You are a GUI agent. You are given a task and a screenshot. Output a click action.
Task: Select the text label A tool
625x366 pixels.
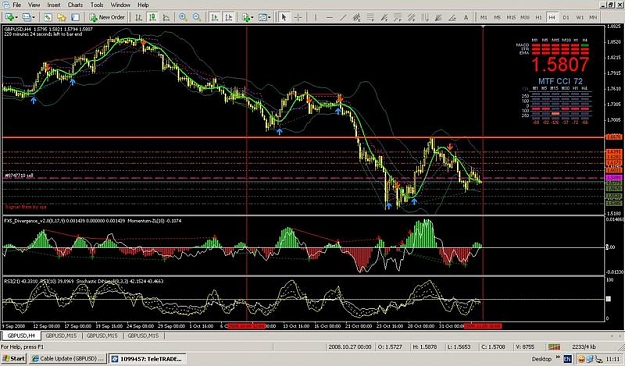point(466,17)
